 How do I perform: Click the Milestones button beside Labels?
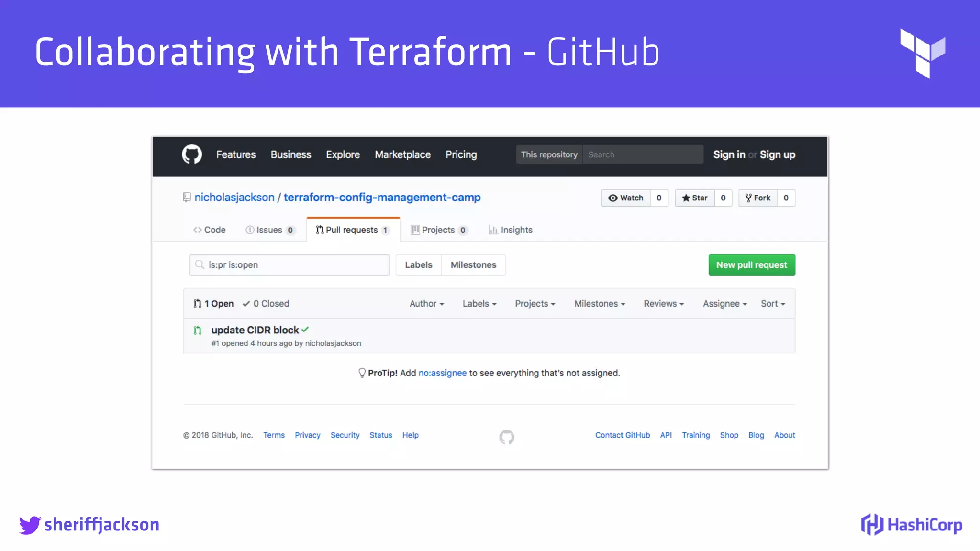[x=474, y=265]
